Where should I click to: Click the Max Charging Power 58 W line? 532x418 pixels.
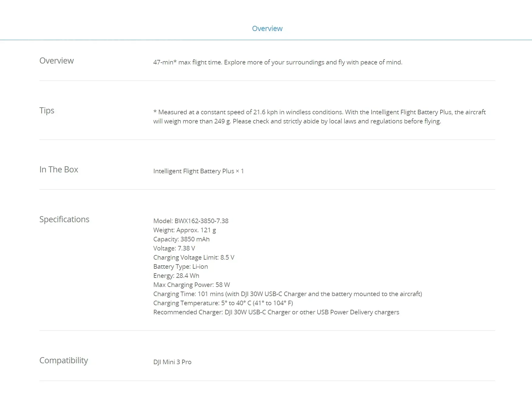click(191, 285)
